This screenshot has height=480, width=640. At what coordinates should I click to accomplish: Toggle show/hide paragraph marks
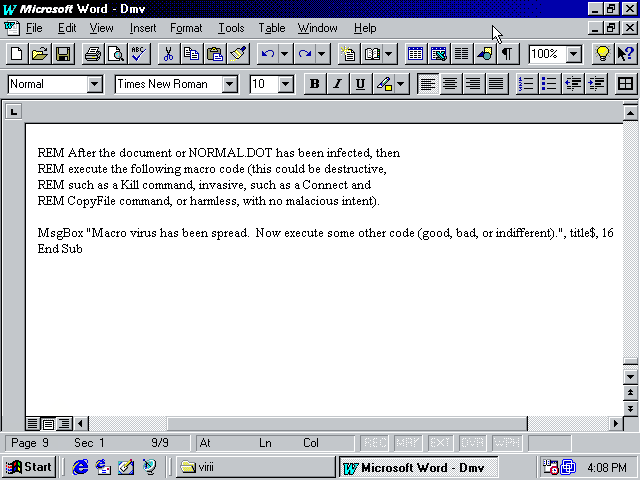507,54
